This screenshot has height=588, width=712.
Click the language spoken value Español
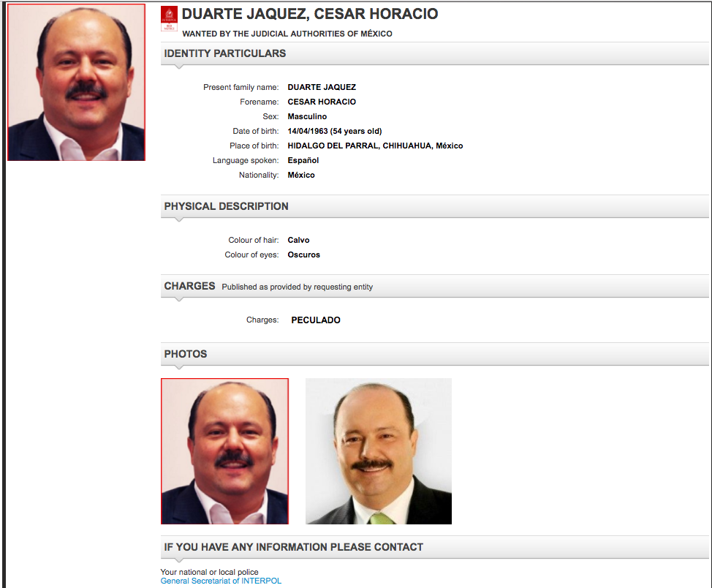pos(303,160)
